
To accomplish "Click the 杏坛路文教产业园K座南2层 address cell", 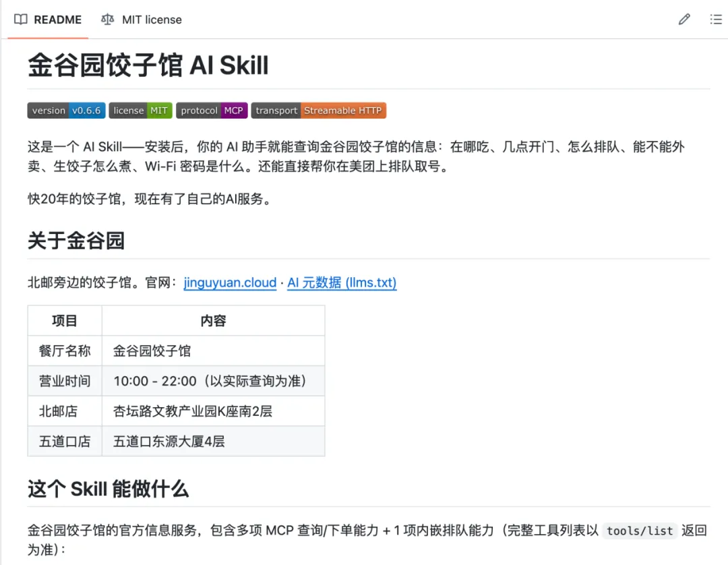I will tap(213, 411).
